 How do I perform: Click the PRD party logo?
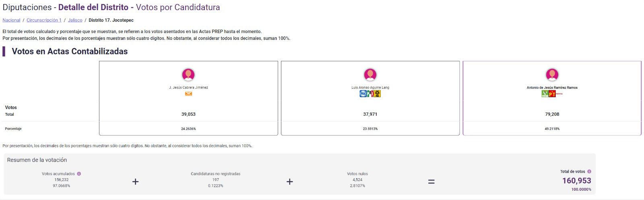click(x=377, y=94)
